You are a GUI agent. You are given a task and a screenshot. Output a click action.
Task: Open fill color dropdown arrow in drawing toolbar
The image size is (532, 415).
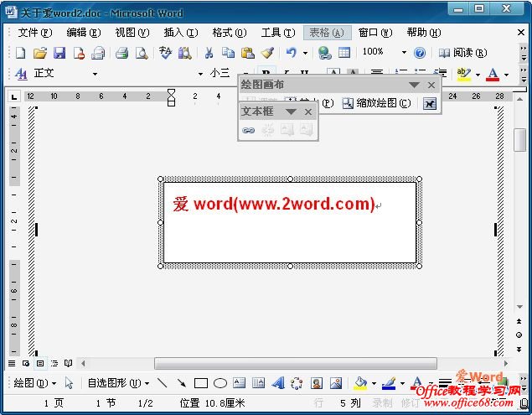[x=374, y=383]
